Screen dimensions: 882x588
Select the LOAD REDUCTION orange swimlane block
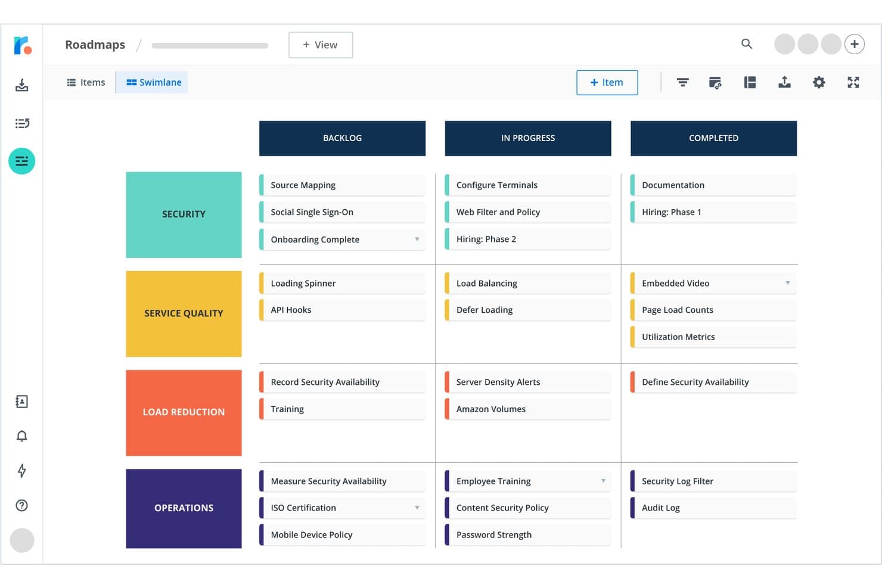coord(184,413)
